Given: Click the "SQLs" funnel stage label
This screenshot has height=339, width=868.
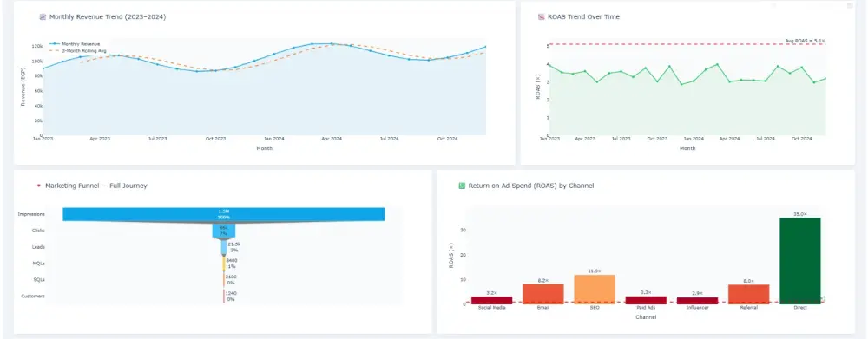Looking at the screenshot, I should 39,280.
